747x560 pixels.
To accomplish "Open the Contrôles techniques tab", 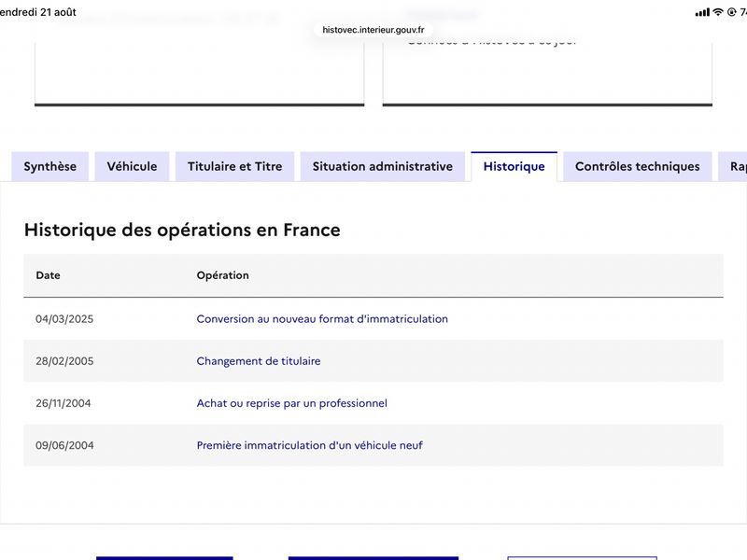I will (x=638, y=167).
